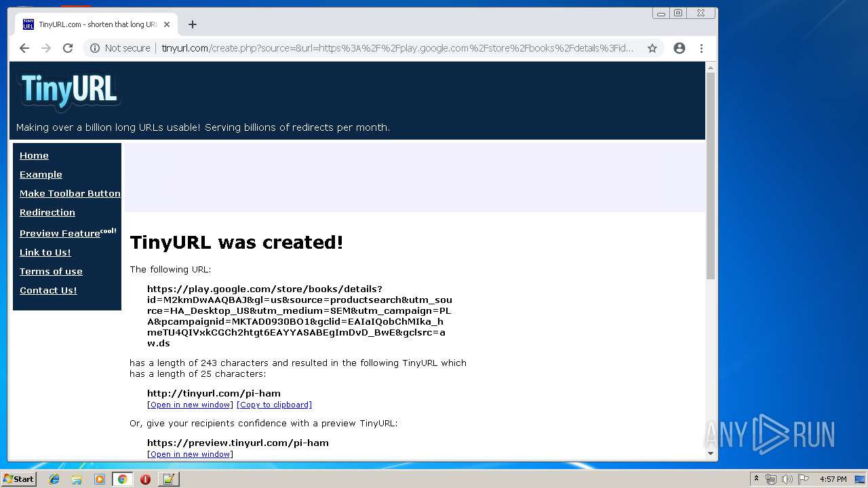Screen dimensions: 868x488
Task: Click the Action Center flag icon
Action: click(x=804, y=479)
